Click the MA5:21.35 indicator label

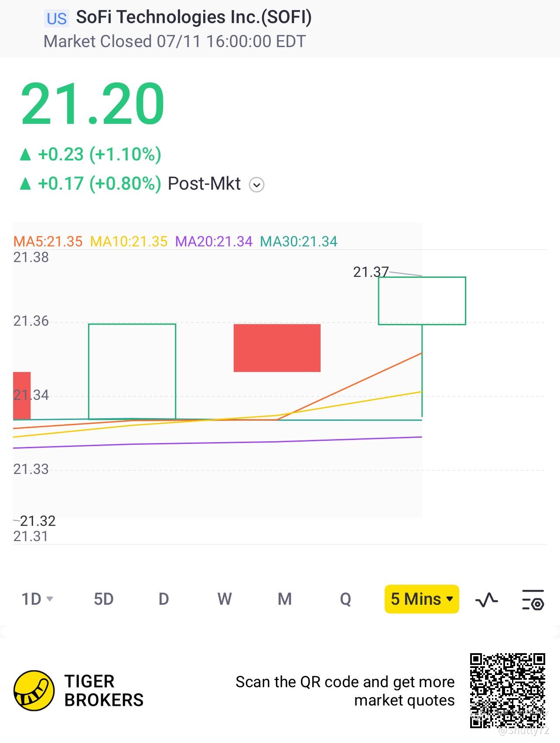point(48,242)
